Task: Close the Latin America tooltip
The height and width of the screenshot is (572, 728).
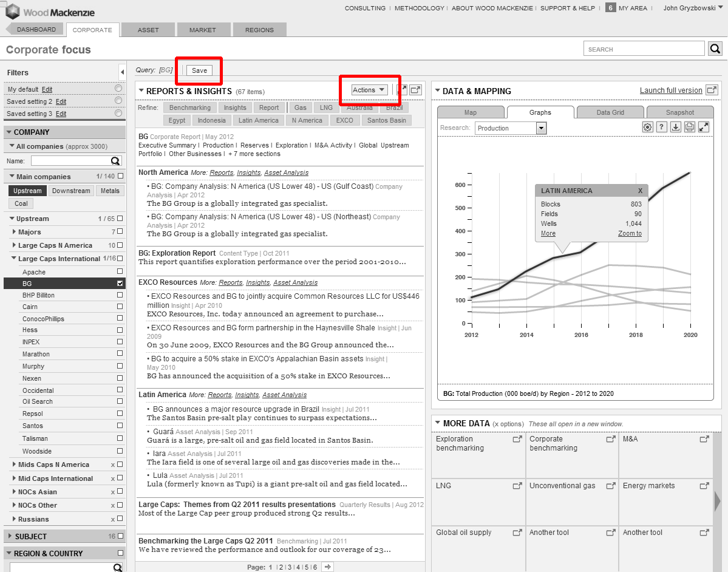Action: [x=640, y=191]
